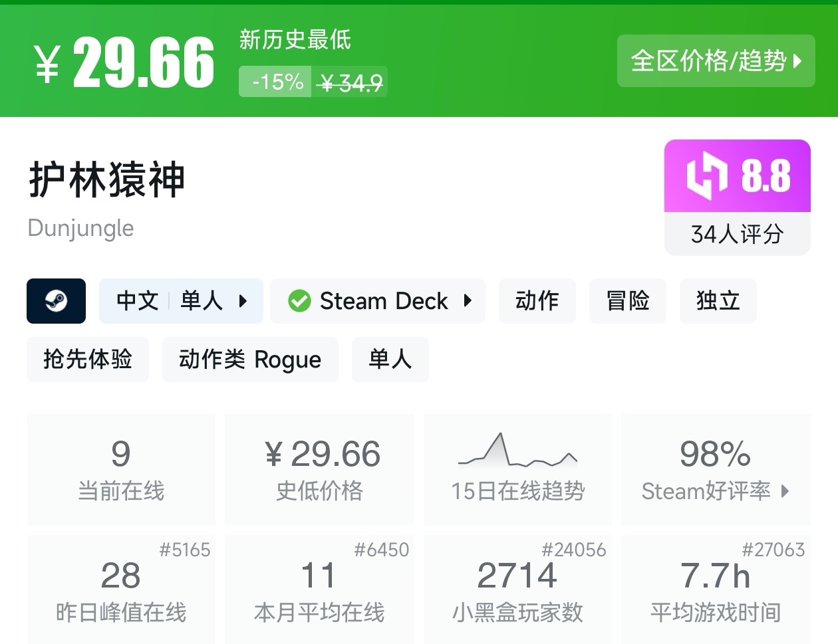Select the 独立 genre tag
Viewport: 838px width, 644px height.
point(718,301)
